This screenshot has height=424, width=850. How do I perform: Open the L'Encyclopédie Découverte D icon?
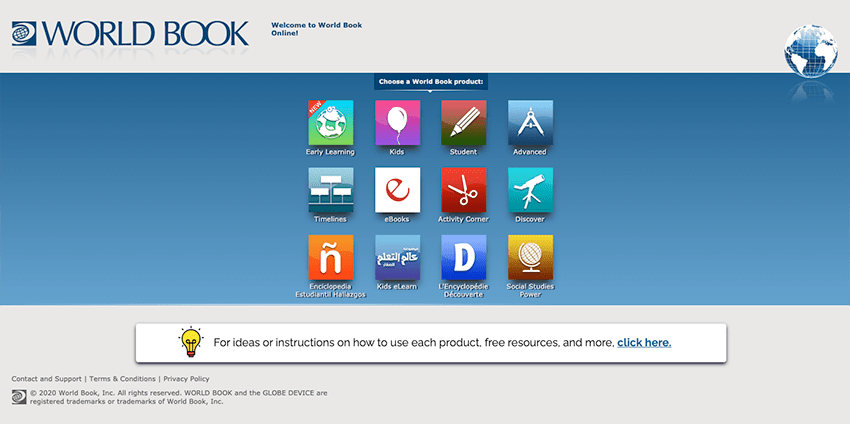tap(463, 257)
